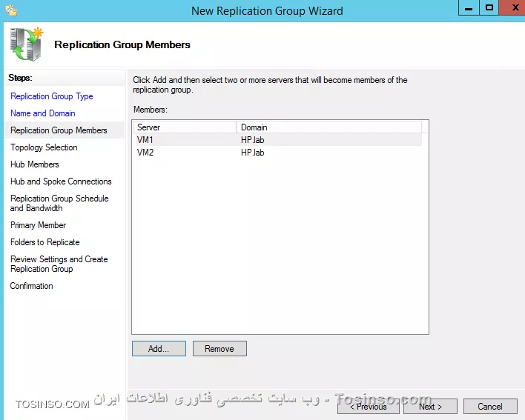525x420 pixels.
Task: Select Review Settings and Create Replication Group step
Action: pyautogui.click(x=59, y=264)
